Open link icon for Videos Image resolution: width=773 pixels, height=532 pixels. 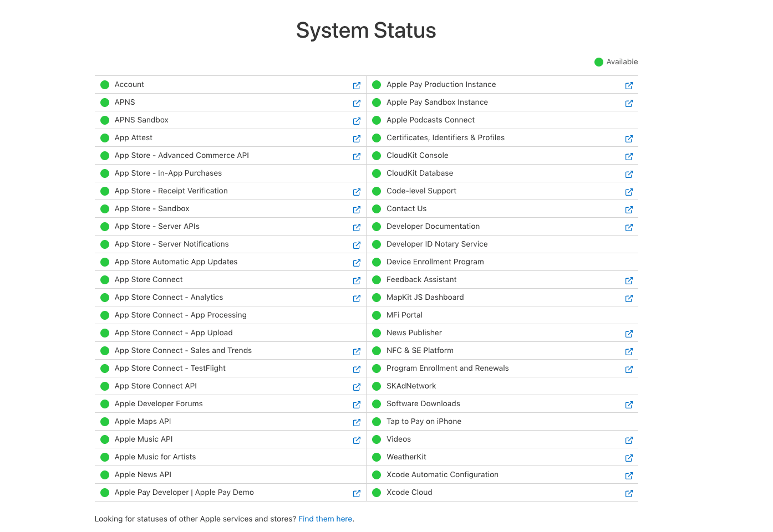click(629, 440)
